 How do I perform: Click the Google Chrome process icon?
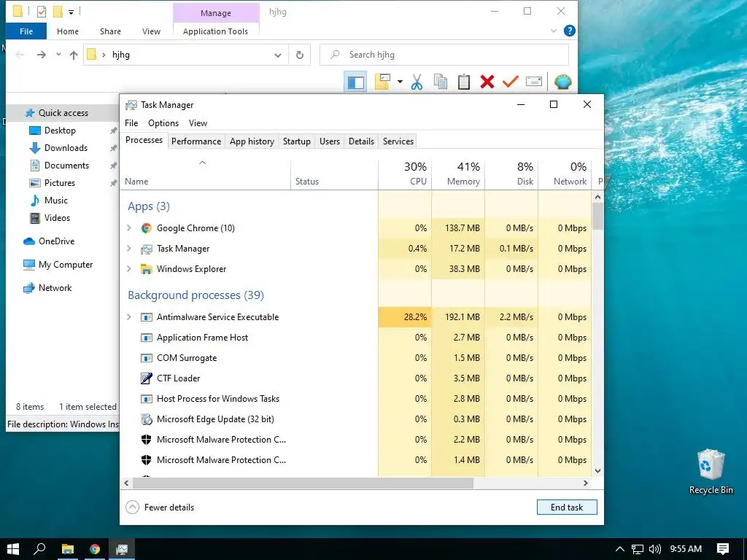[146, 228]
